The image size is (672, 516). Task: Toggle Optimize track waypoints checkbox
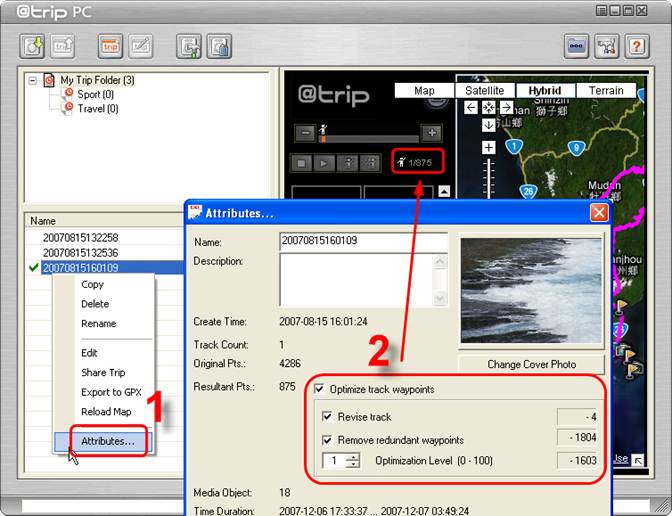(x=319, y=389)
